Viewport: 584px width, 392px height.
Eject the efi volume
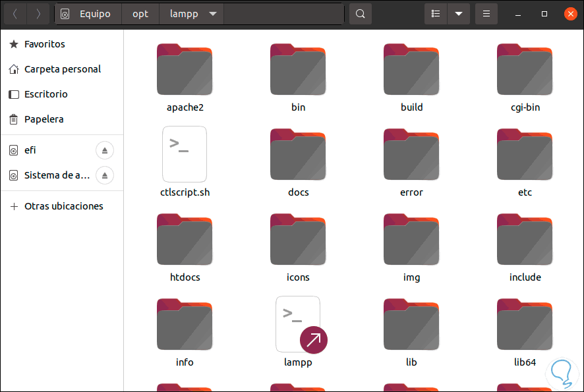coord(105,150)
